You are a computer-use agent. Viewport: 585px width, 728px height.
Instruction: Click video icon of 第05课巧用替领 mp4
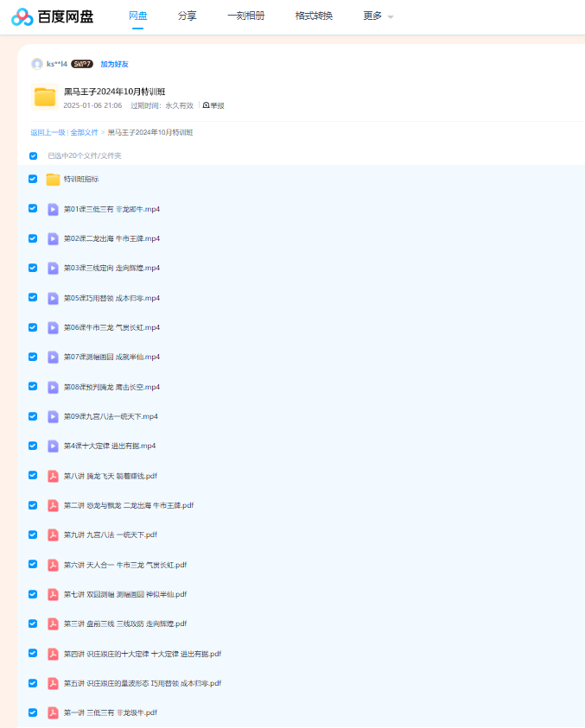(53, 298)
